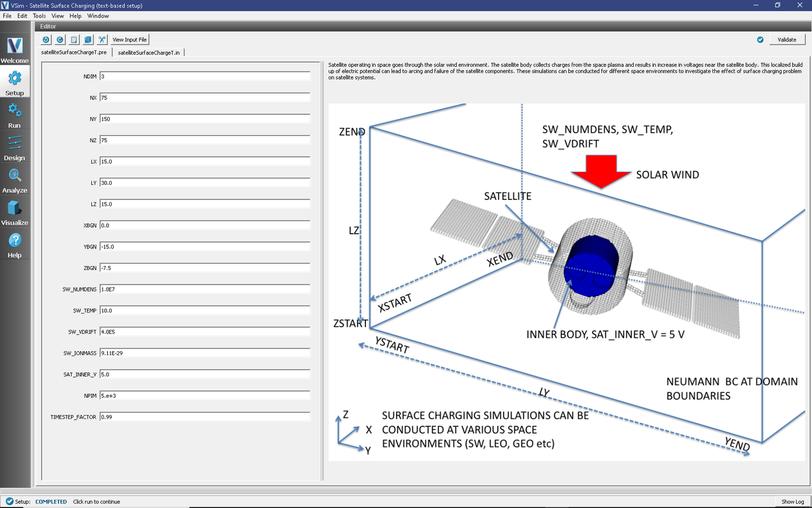
Task: Open the Design section
Action: click(15, 147)
